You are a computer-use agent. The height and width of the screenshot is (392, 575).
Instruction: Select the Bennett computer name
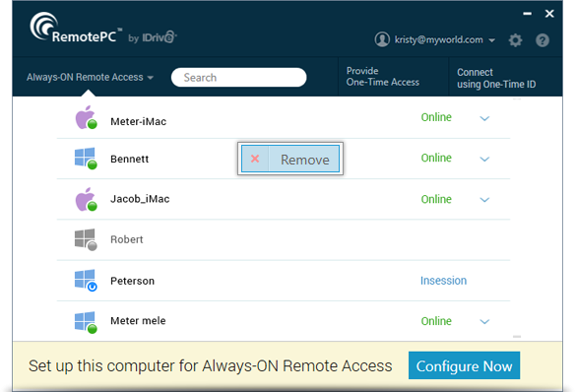click(129, 159)
